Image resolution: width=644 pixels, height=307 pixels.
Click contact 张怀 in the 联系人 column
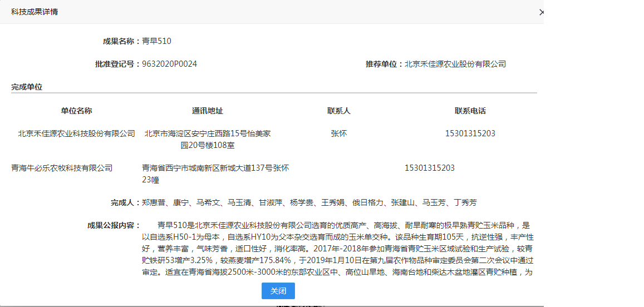[338, 133]
